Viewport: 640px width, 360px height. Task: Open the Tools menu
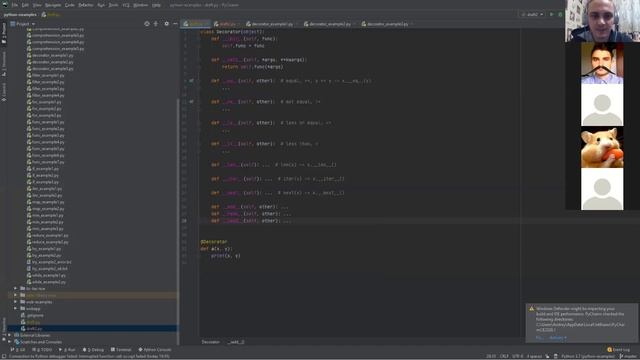tap(113, 5)
